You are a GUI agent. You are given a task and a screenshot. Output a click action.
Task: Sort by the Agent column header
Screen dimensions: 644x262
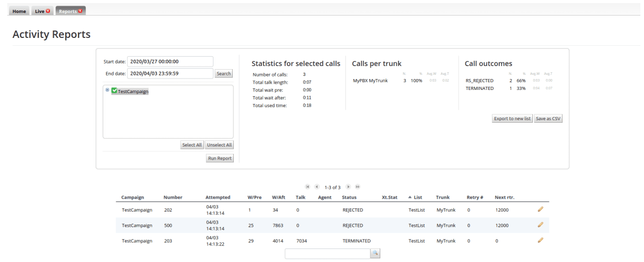click(325, 198)
